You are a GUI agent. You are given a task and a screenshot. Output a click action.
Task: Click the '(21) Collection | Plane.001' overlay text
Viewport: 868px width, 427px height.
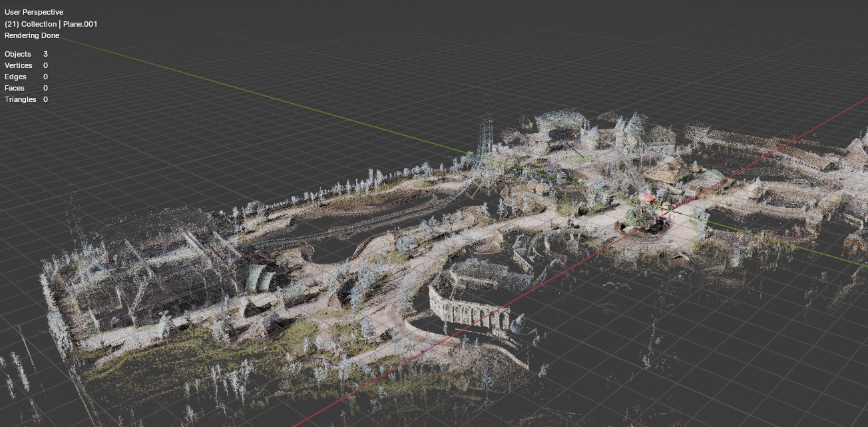51,24
